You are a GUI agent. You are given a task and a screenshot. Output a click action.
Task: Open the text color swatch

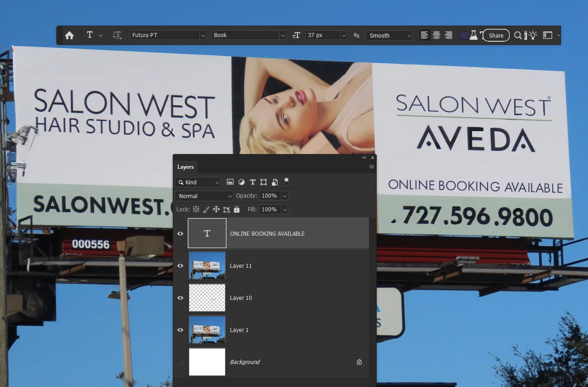464,35
